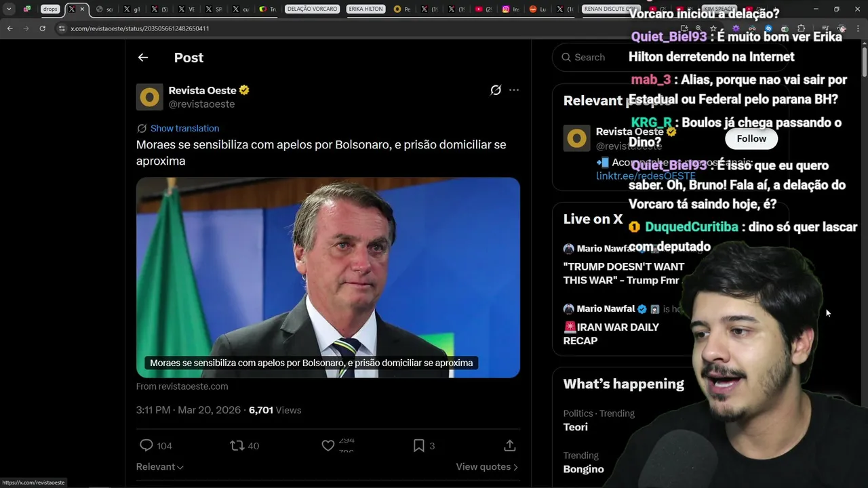Image resolution: width=868 pixels, height=488 pixels.
Task: Switch to the DELAÇÃO VORCARO tab group
Action: [313, 9]
